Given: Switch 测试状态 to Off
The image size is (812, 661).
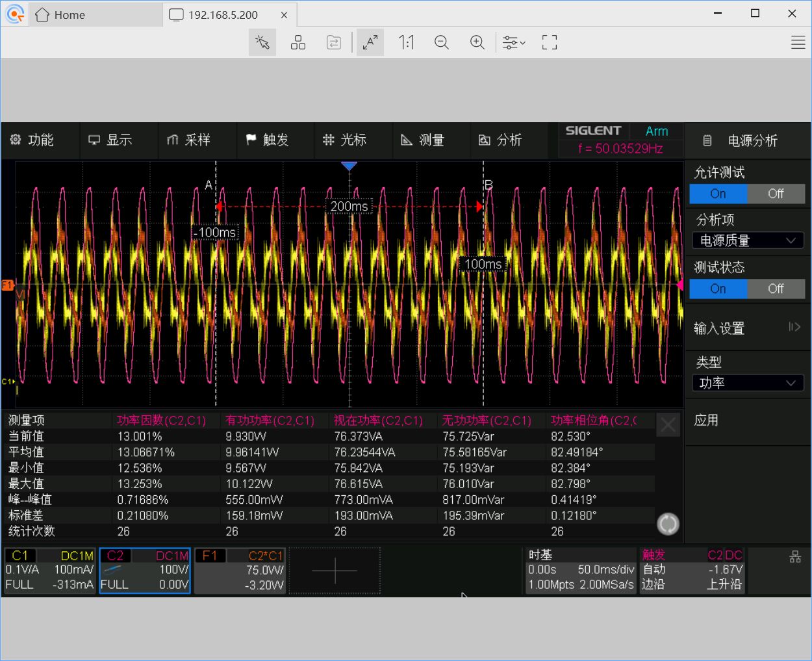Looking at the screenshot, I should click(776, 289).
